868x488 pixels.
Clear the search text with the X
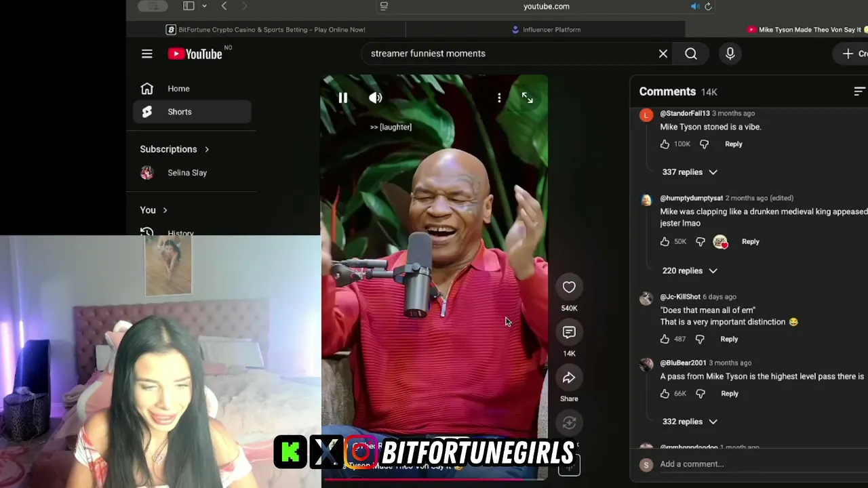(663, 54)
